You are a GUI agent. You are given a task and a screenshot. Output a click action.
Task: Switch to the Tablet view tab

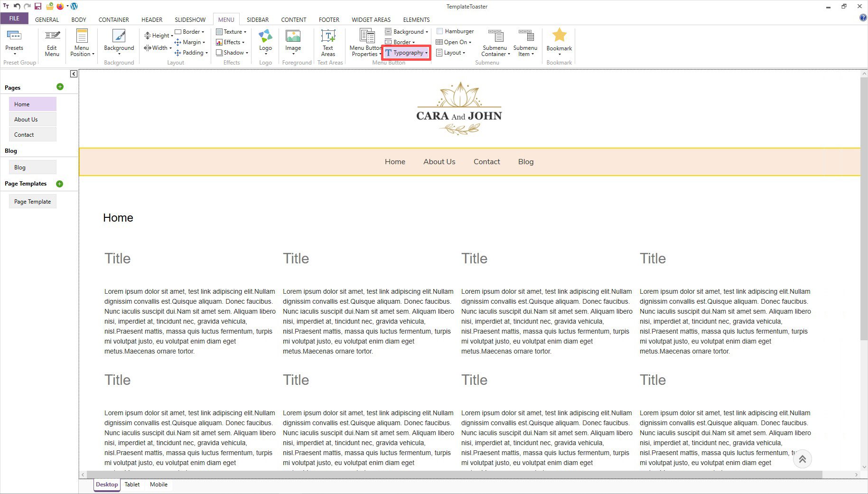click(132, 485)
